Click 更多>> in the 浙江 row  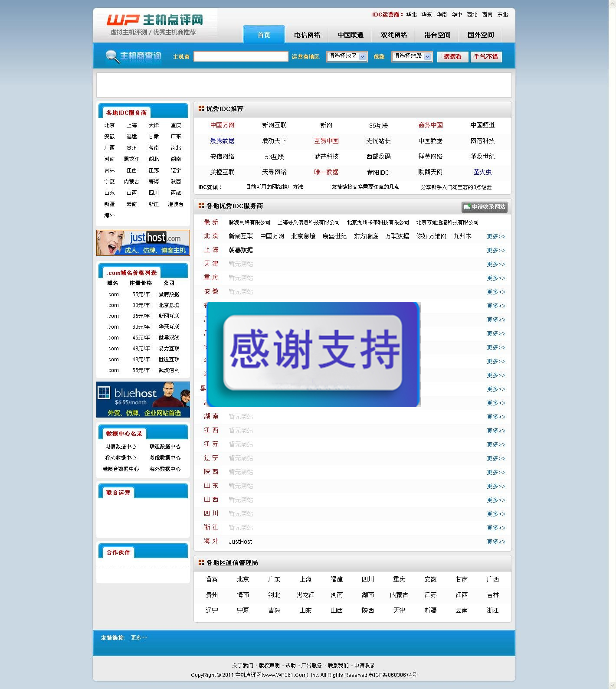[x=496, y=528]
